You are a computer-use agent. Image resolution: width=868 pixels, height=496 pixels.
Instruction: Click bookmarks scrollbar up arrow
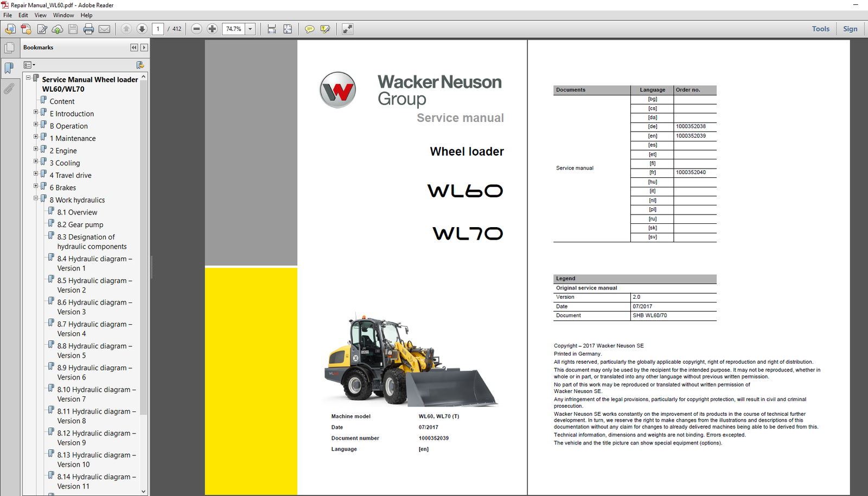[143, 77]
